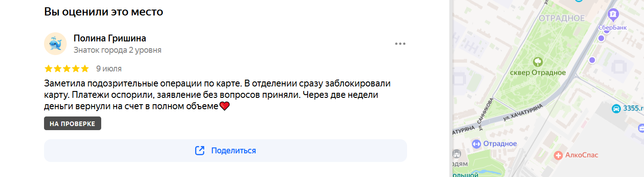
Task: Select the fifth rating star
Action: click(x=85, y=69)
